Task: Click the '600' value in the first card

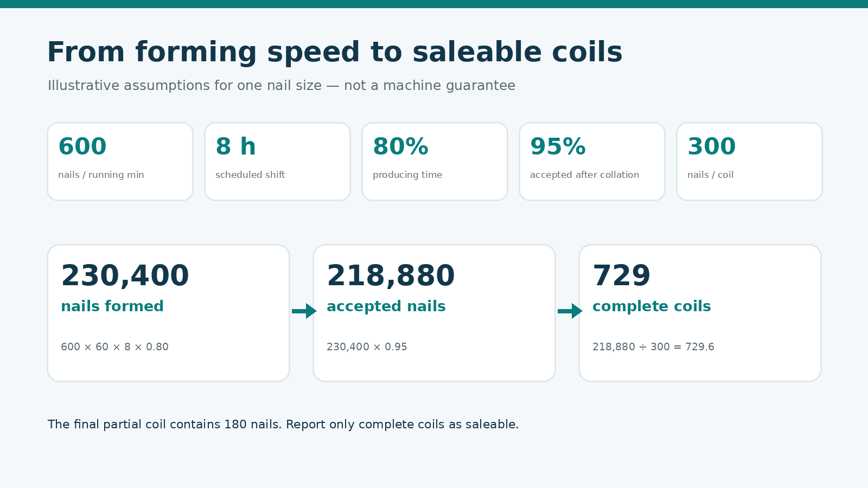Action: tap(82, 147)
